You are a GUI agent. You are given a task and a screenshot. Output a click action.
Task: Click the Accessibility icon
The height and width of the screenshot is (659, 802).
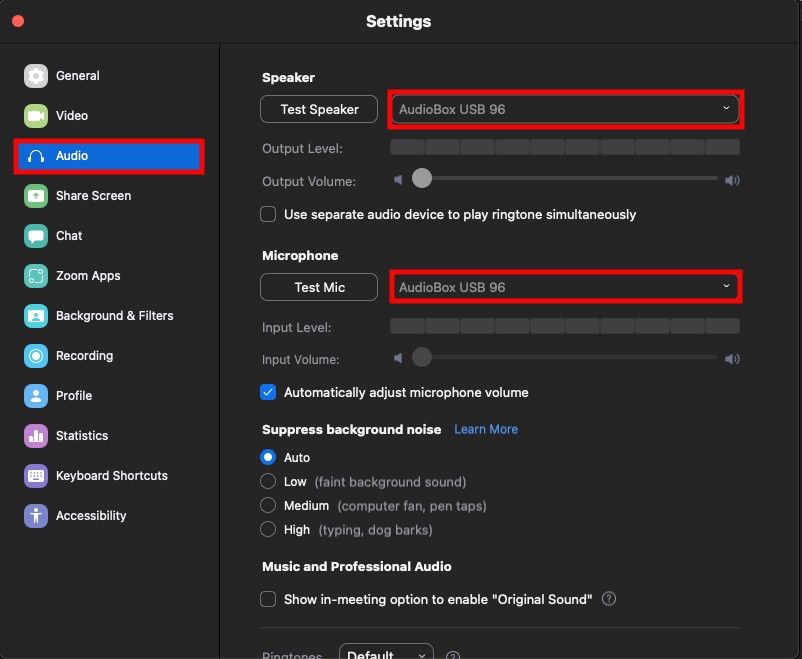(36, 516)
